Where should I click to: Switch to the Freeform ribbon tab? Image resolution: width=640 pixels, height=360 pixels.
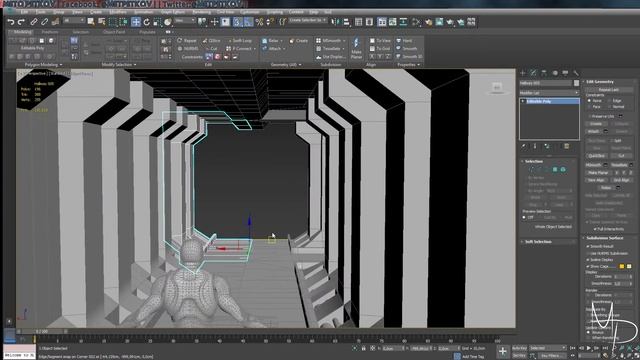coord(50,32)
